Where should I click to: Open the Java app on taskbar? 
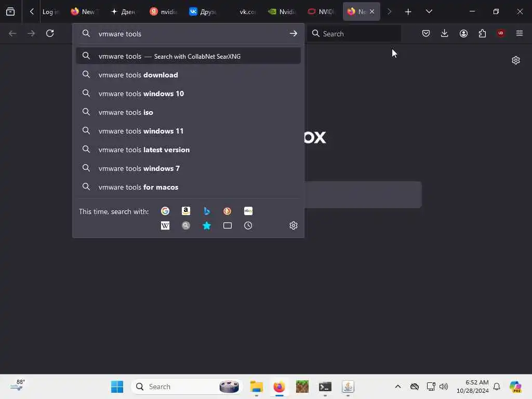(x=348, y=387)
